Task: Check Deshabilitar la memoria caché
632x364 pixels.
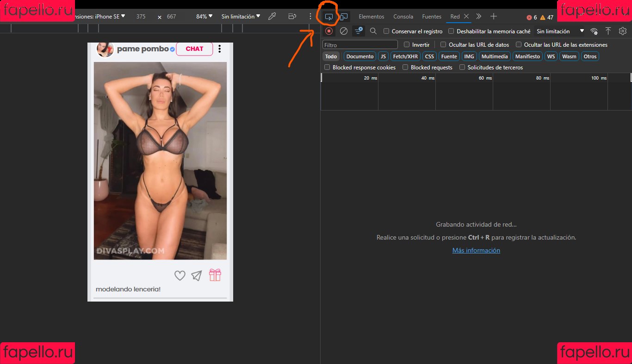Action: (452, 31)
